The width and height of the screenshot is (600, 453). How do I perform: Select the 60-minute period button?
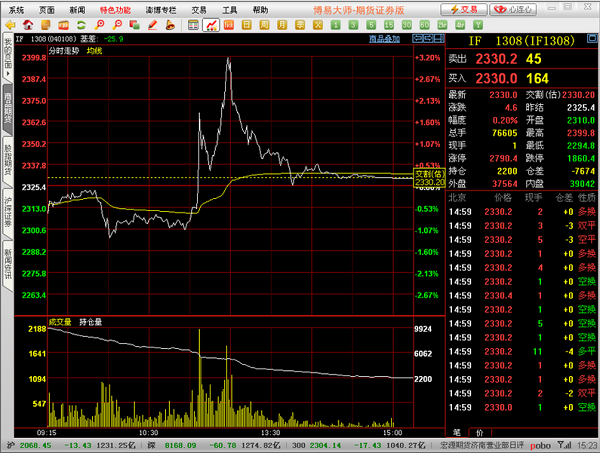tap(424, 25)
